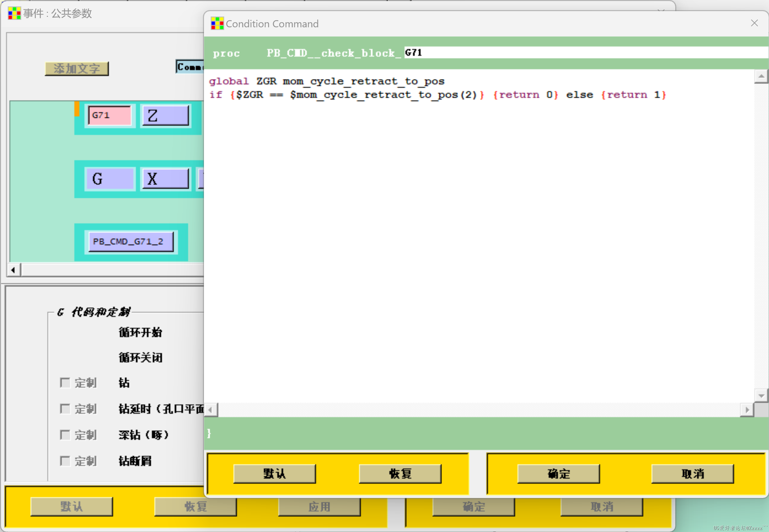Click 默认 in the Condition Command dialog
769x532 pixels.
click(x=274, y=474)
